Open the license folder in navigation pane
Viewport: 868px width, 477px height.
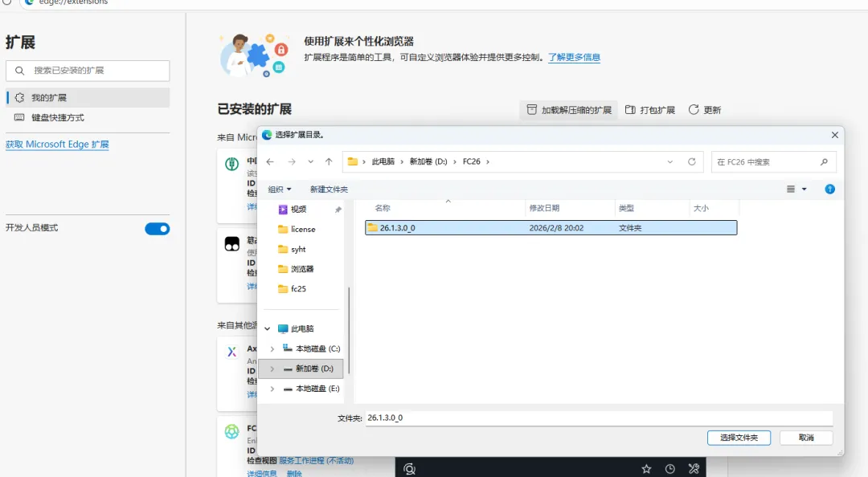pos(303,229)
